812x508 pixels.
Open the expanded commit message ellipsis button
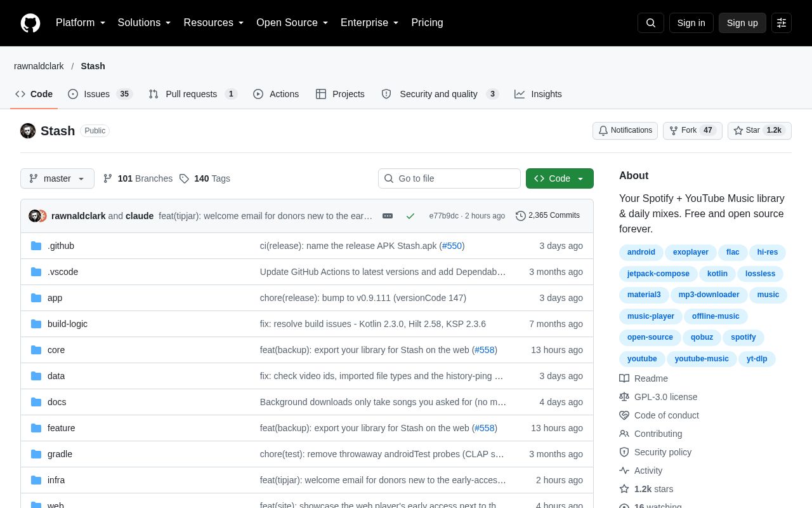click(x=388, y=216)
